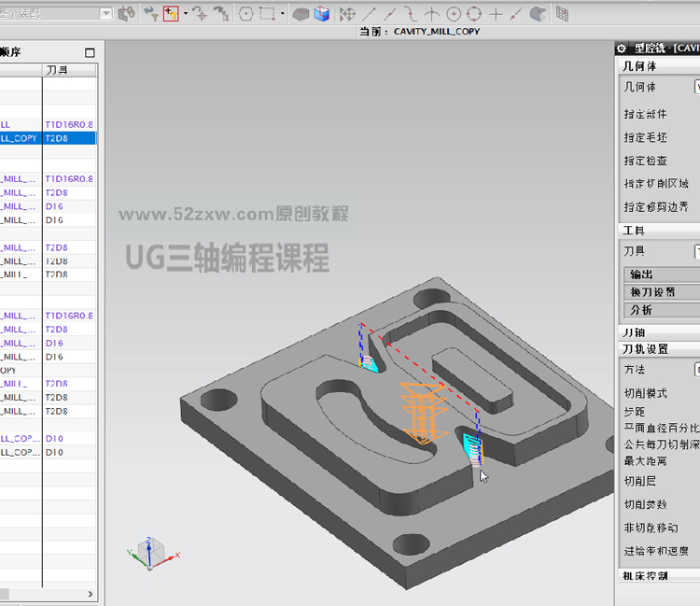Toggle Midpoint snap icon
Image resolution: width=700 pixels, height=606 pixels.
[x=389, y=14]
